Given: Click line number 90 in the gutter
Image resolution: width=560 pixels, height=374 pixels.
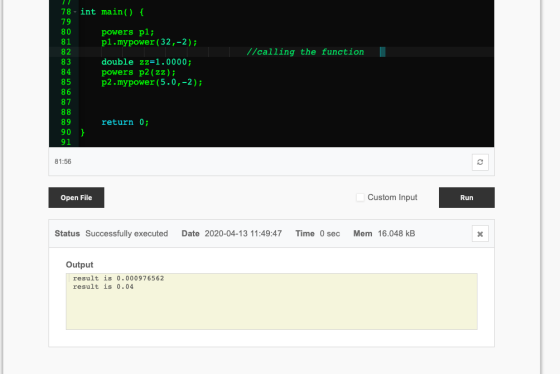Looking at the screenshot, I should pos(66,132).
